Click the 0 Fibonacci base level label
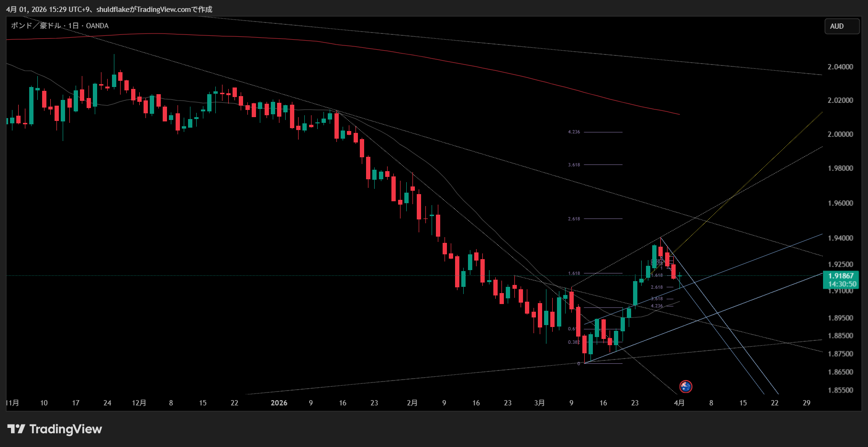This screenshot has height=447, width=868. pos(579,364)
